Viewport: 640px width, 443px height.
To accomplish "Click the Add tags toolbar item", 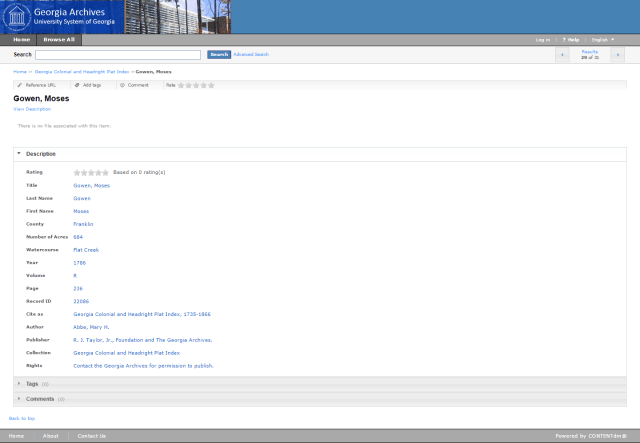I will click(88, 85).
